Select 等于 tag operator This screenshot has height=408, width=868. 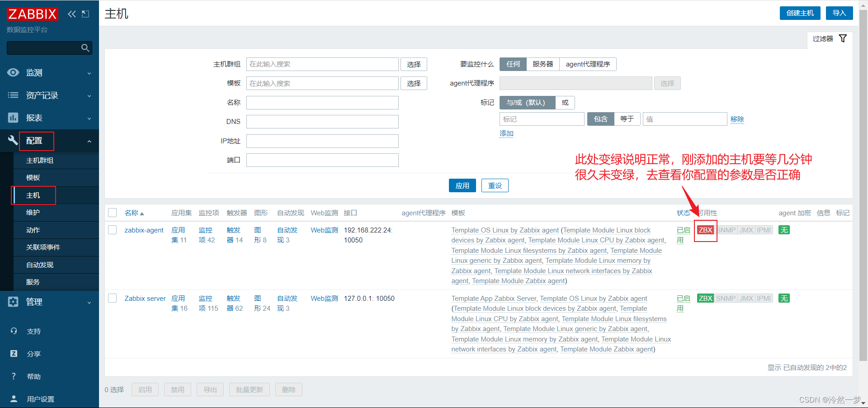coord(627,119)
